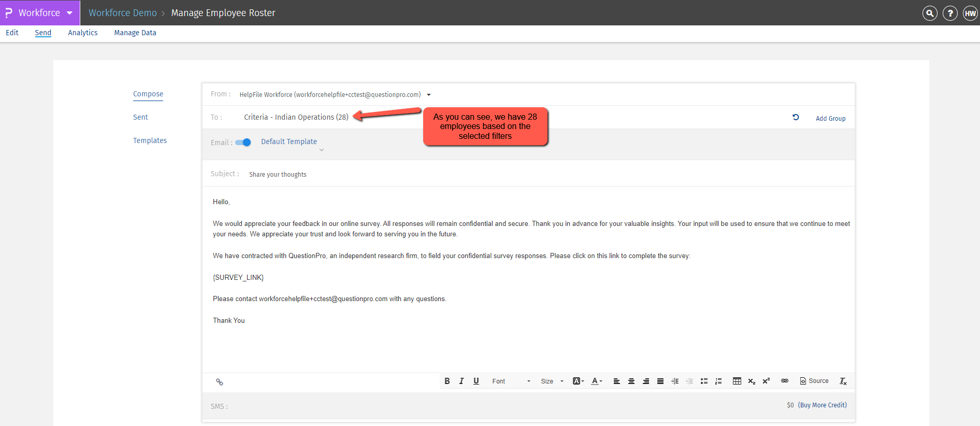980x426 pixels.
Task: Expand the From sender dropdown
Action: [x=429, y=95]
